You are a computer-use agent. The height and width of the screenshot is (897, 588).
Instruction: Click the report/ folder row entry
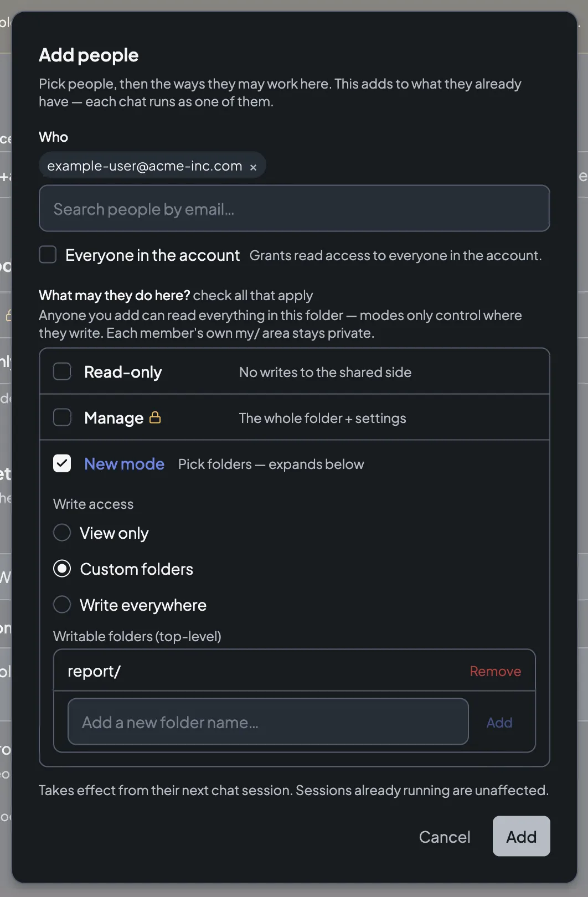pos(294,671)
